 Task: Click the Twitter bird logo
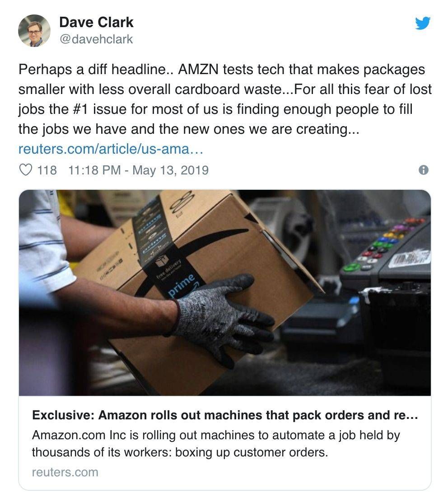(x=423, y=23)
